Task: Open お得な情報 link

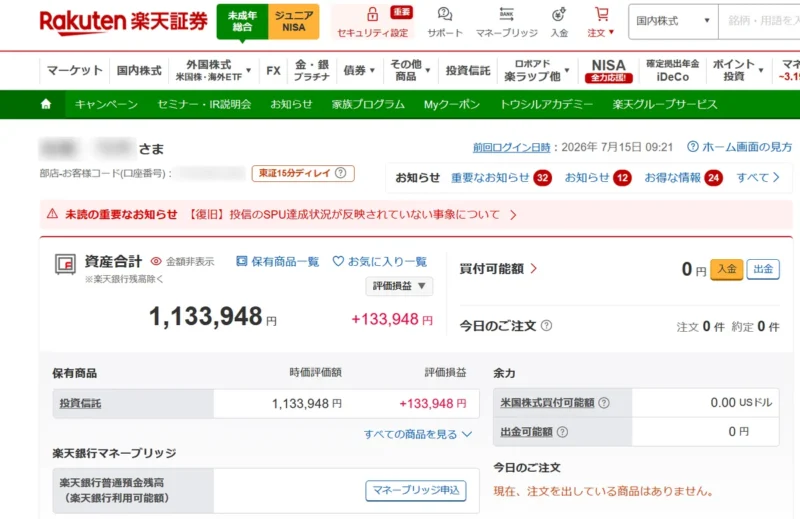Action: point(672,178)
